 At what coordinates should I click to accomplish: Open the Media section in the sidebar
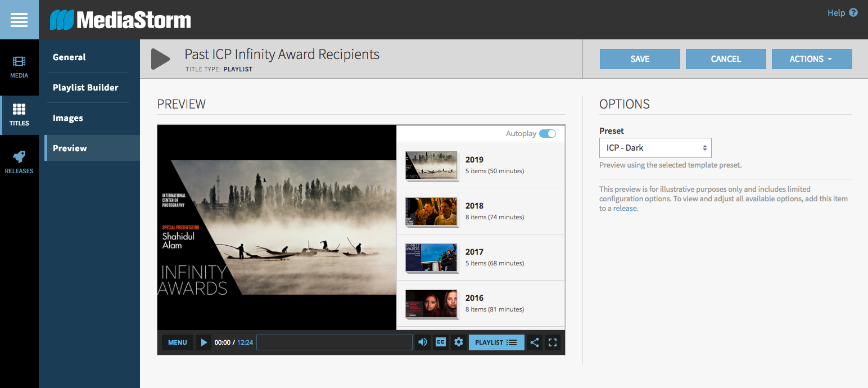pyautogui.click(x=19, y=67)
